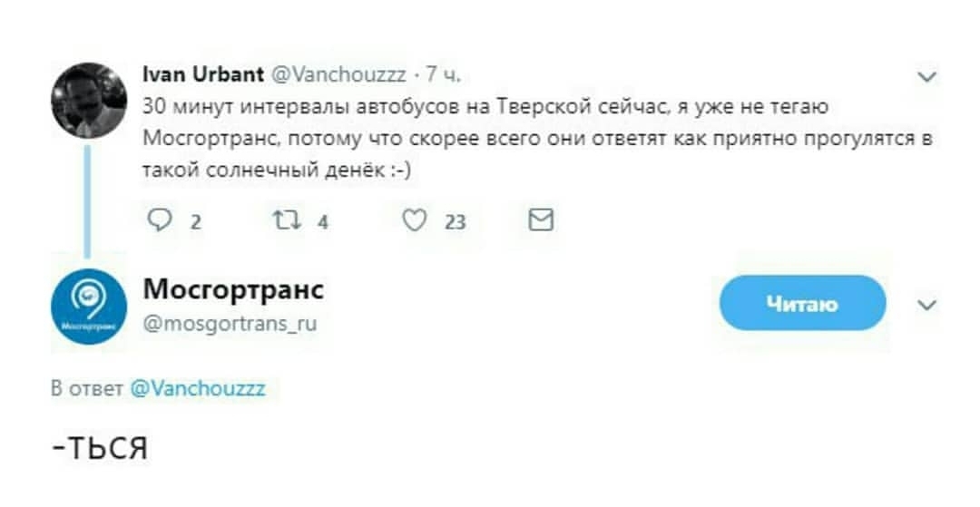Click the retweet count number 4
This screenshot has width=980, height=507.
322,220
